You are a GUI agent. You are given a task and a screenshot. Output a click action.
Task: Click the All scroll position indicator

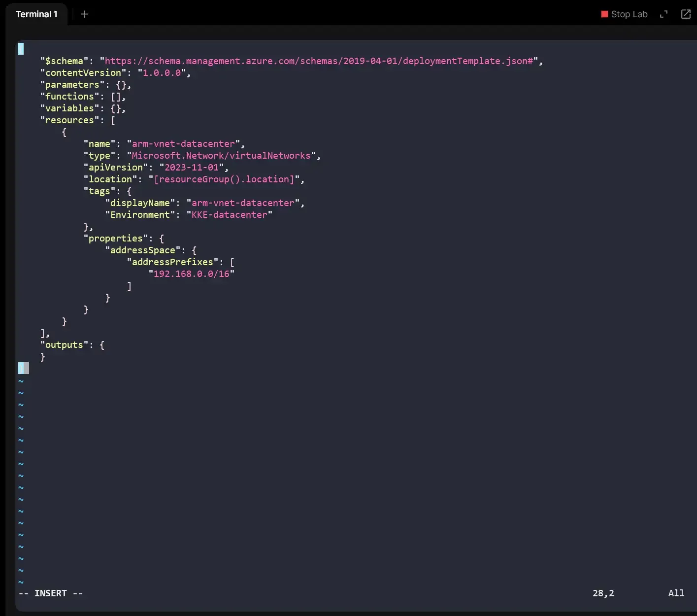(676, 593)
